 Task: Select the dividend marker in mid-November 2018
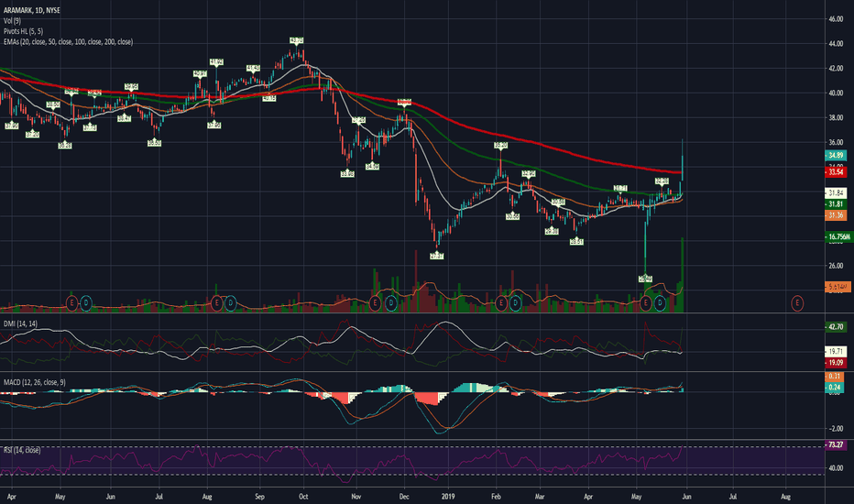pos(390,303)
